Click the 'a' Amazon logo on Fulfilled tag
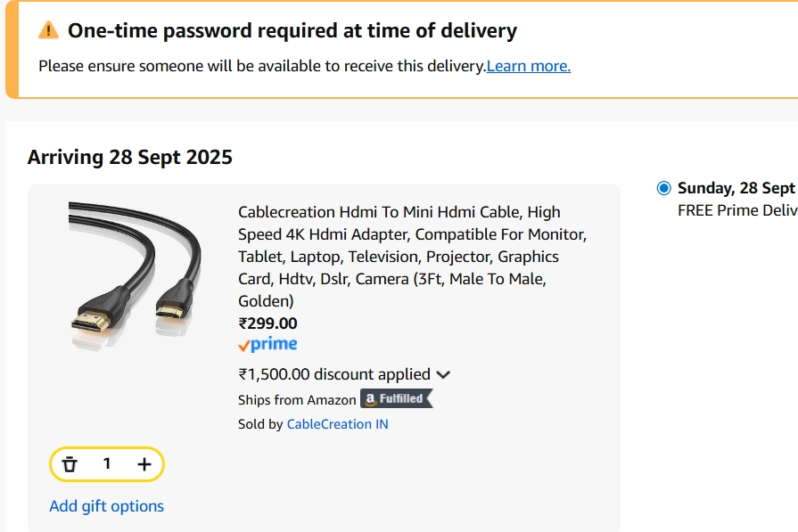The width and height of the screenshot is (798, 532). [x=372, y=398]
